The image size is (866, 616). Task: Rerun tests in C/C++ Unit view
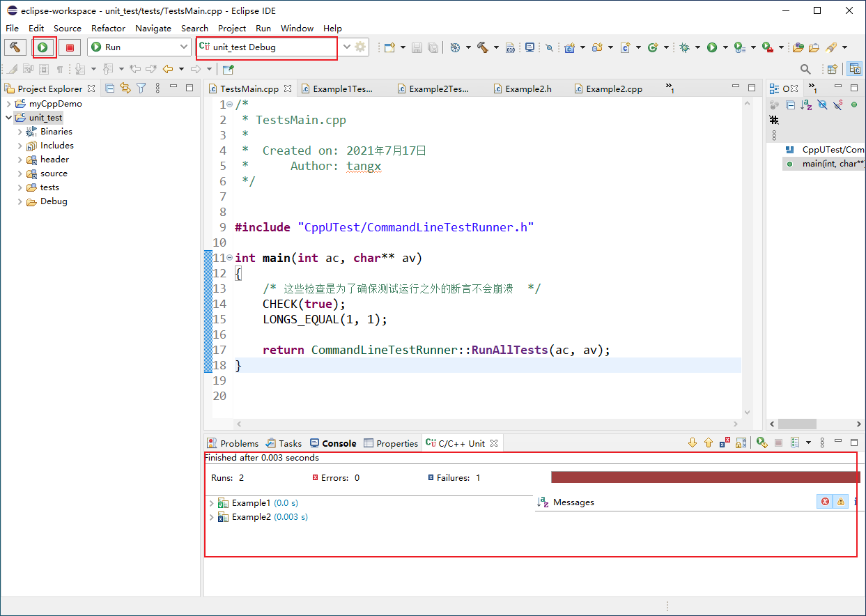click(x=761, y=443)
